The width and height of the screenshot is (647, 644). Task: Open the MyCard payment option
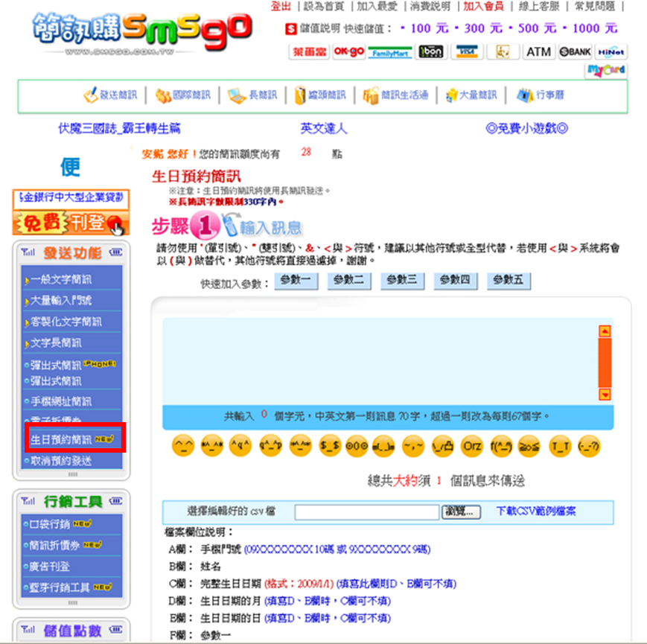[x=606, y=70]
